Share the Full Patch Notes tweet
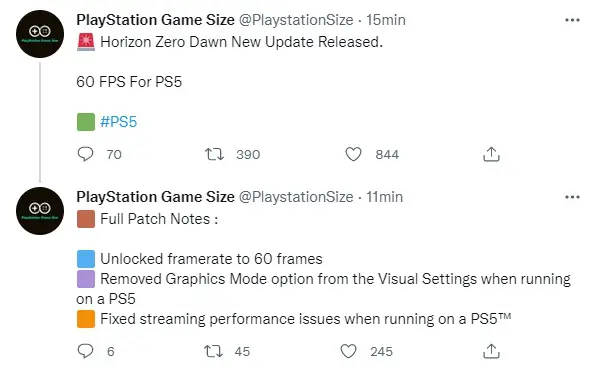Image resolution: width=594 pixels, height=373 pixels. 491,351
